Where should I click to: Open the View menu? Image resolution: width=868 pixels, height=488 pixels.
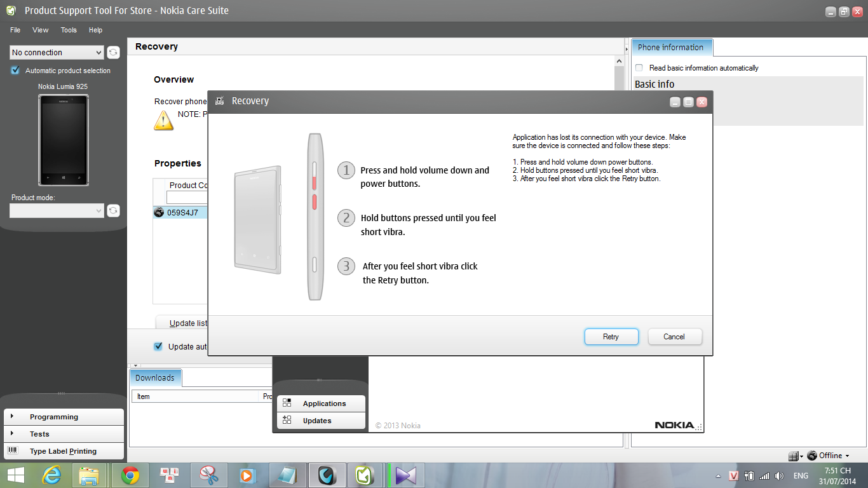[x=41, y=30]
